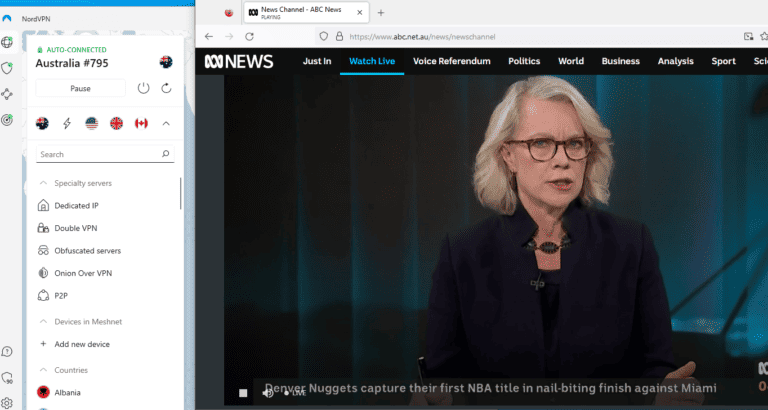Open a new browser tab
This screenshot has height=410, width=768.
(x=381, y=13)
